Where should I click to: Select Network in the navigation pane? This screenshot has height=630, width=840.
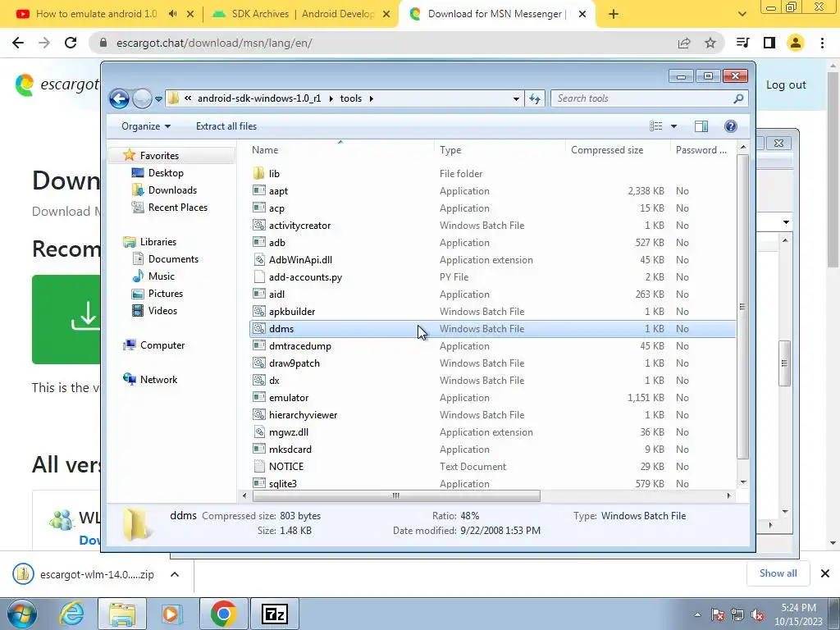pos(158,380)
